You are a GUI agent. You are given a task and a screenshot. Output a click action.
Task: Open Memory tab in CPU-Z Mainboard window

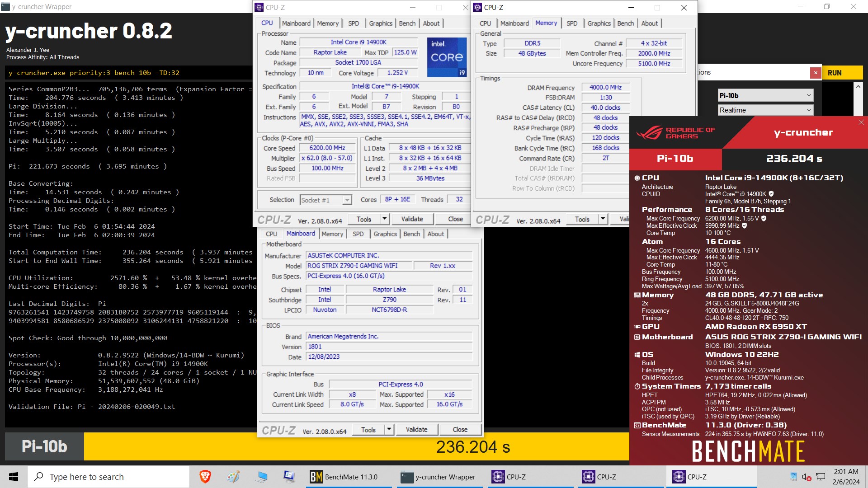(x=332, y=234)
